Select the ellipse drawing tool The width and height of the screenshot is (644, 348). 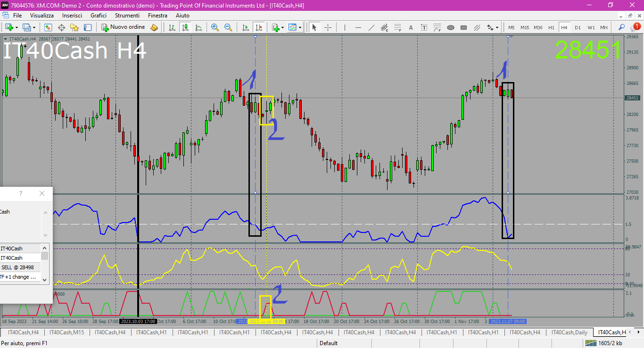450,27
